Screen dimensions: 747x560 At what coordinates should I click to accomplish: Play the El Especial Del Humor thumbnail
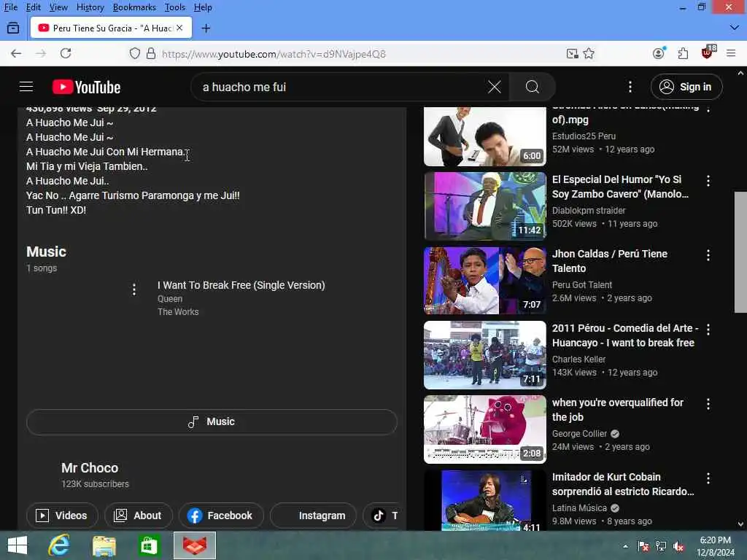click(x=485, y=206)
